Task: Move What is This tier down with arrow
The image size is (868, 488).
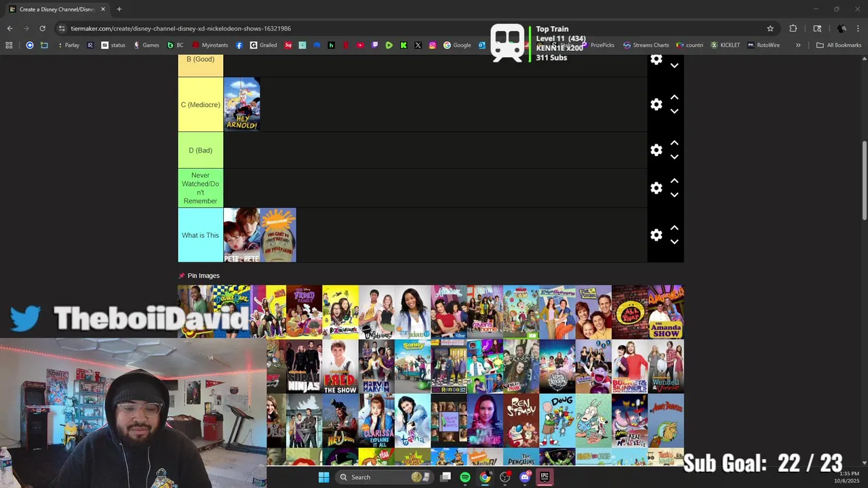Action: point(674,241)
